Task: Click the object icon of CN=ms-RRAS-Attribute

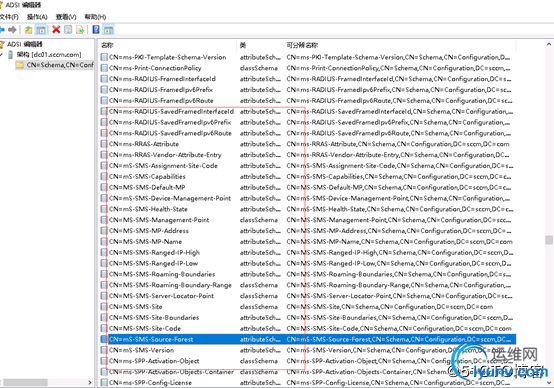Action: pos(104,144)
